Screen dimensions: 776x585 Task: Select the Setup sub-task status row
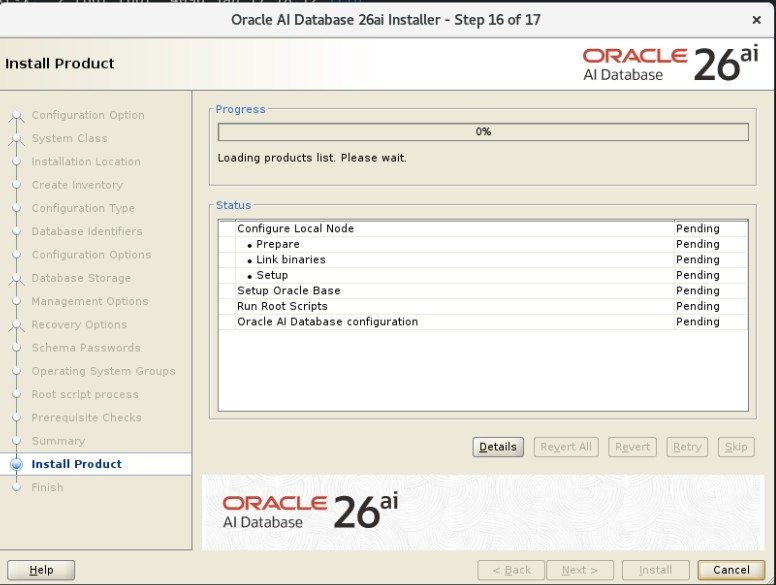[x=483, y=275]
